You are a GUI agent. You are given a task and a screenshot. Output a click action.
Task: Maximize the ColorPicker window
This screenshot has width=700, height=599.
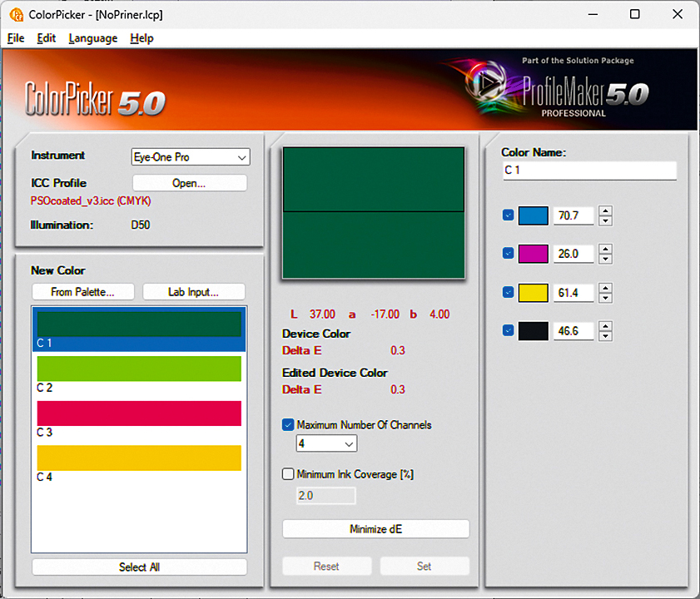pos(634,14)
